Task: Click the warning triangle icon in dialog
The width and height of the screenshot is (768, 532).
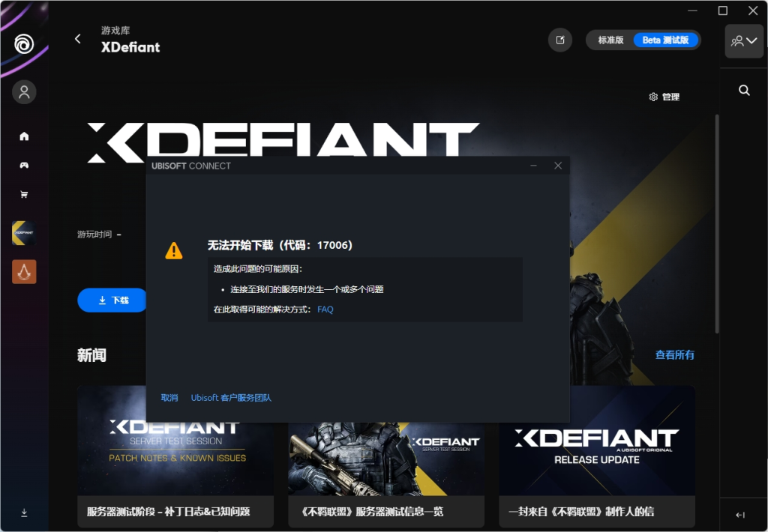Action: pos(174,250)
